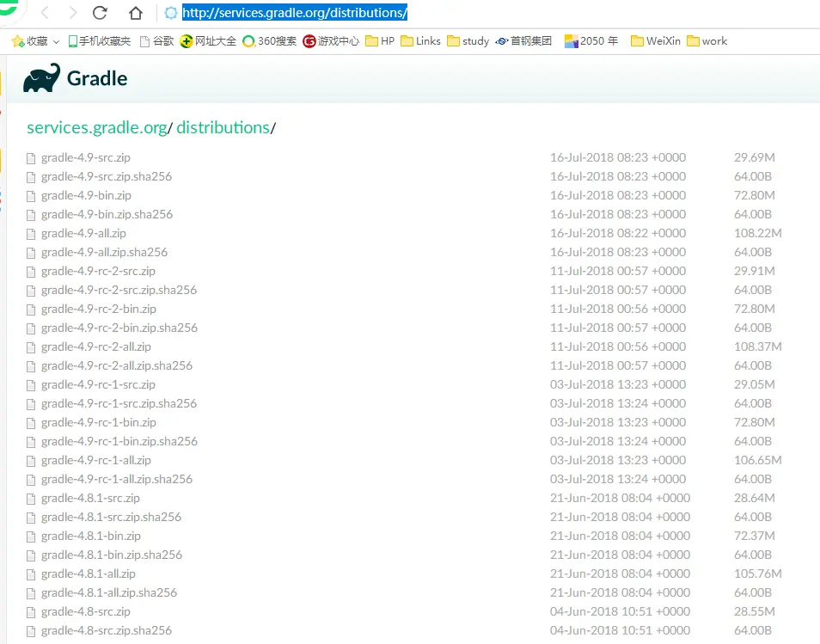Click file icon beside gradle-4.9-rc-2-src.zip
This screenshot has height=644, width=820.
coord(31,272)
